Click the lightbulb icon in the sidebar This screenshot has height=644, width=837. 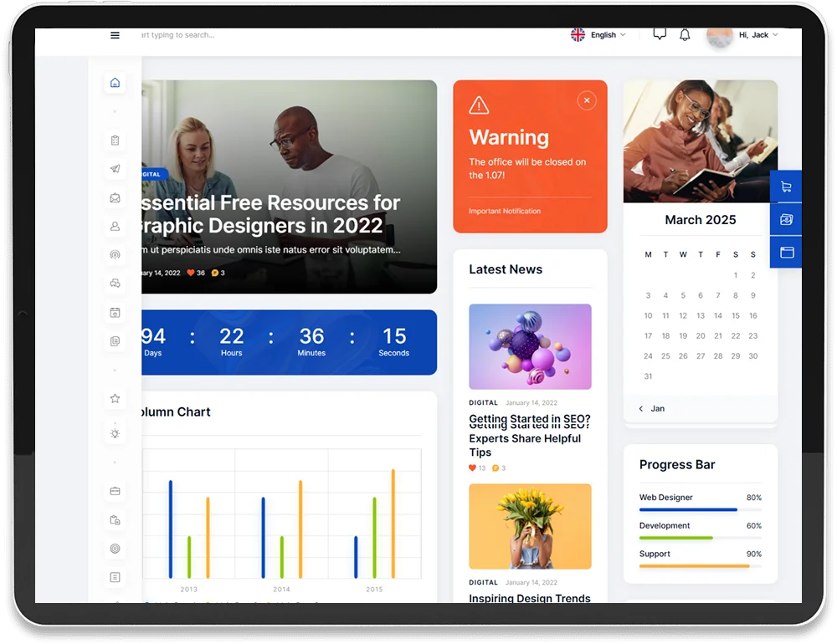pyautogui.click(x=115, y=433)
